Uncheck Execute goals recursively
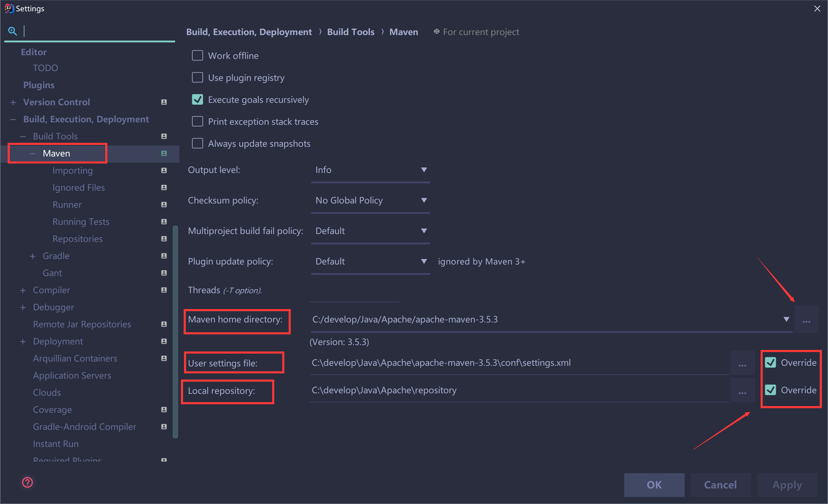 (x=198, y=99)
